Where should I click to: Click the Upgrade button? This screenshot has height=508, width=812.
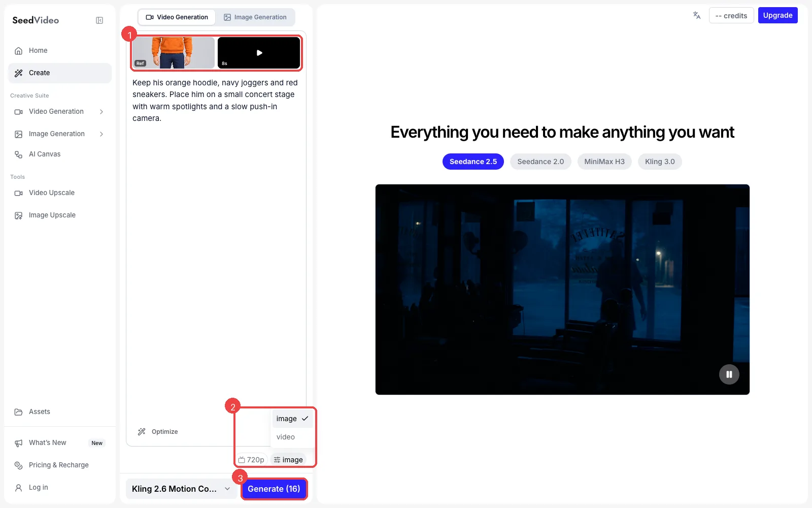[x=778, y=15]
